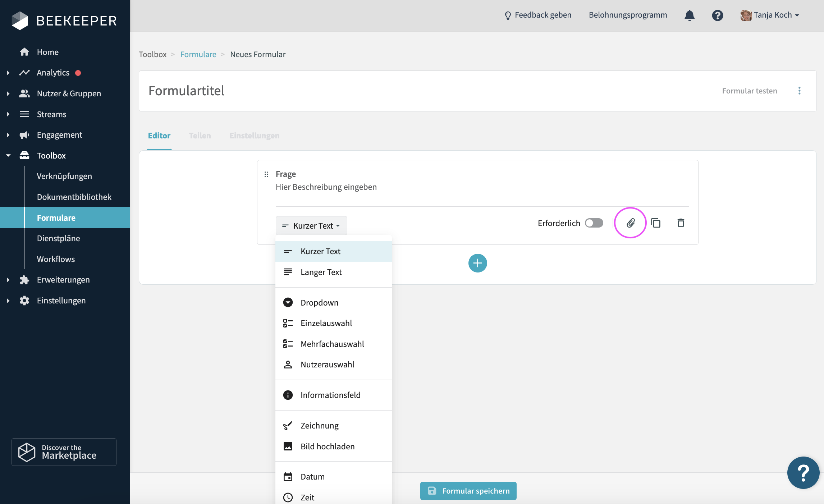The width and height of the screenshot is (824, 504).
Task: Delete the question using trash icon
Action: [681, 223]
